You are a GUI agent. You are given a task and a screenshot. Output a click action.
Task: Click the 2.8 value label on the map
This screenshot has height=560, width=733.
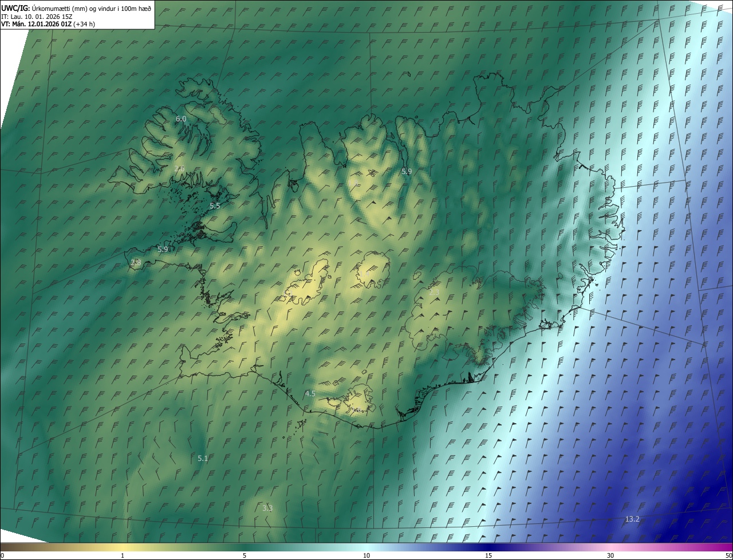pyautogui.click(x=136, y=262)
